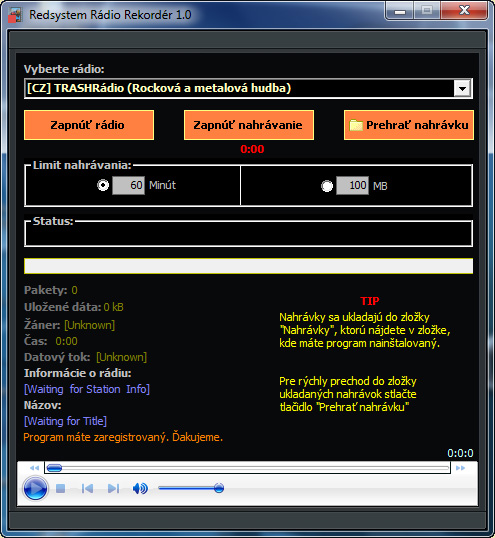495x538 pixels.
Task: Click the Stop square in player controls
Action: [60, 488]
